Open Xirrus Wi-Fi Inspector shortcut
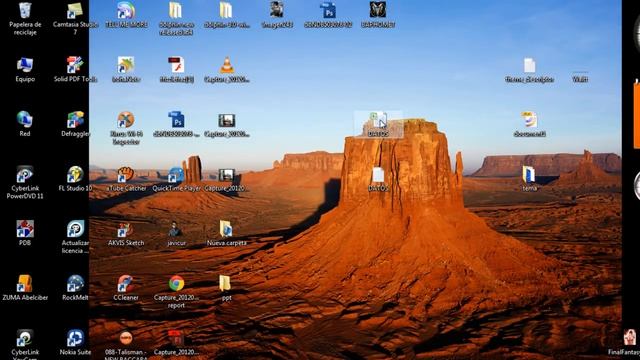This screenshot has width=640, height=360. (126, 120)
